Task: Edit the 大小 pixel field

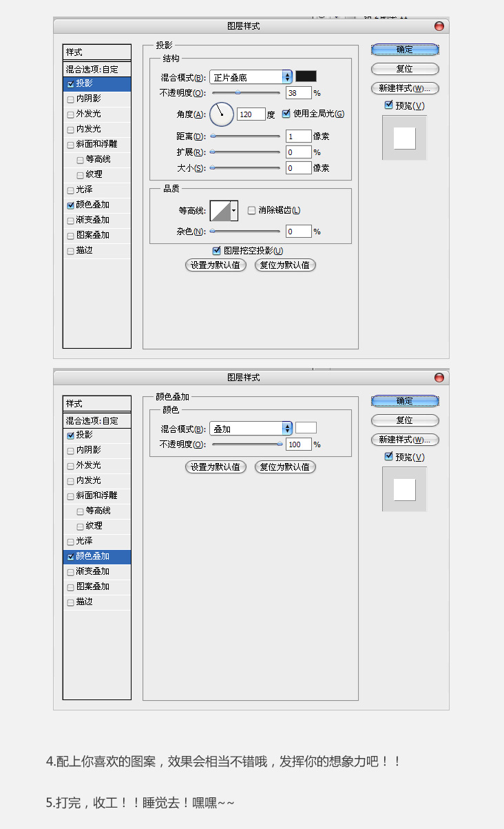Action: tap(299, 167)
